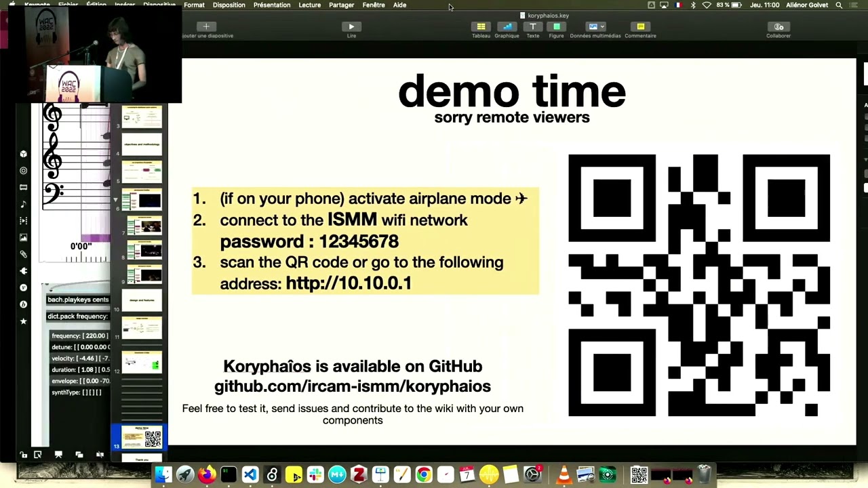Open Notification Center list icon
The image size is (868, 488).
[854, 5]
